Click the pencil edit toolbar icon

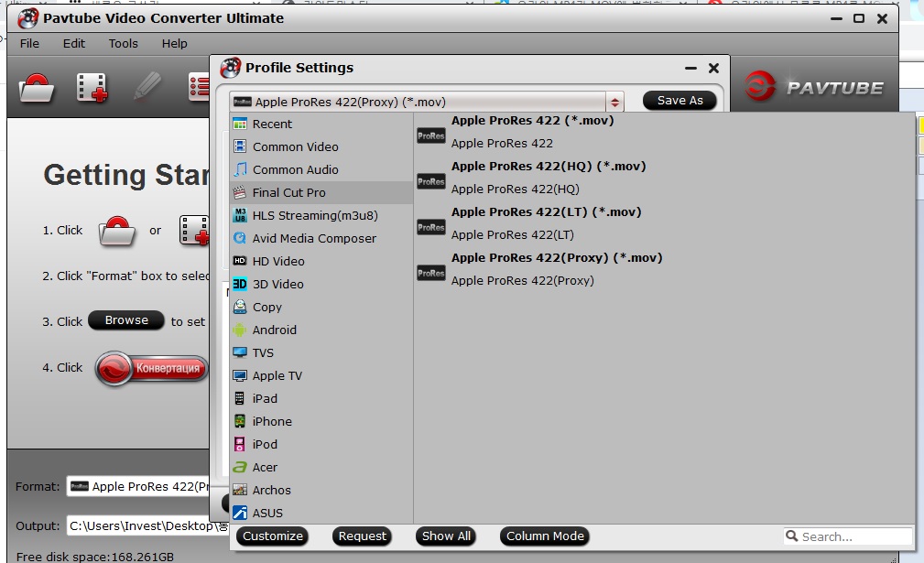pyautogui.click(x=147, y=86)
